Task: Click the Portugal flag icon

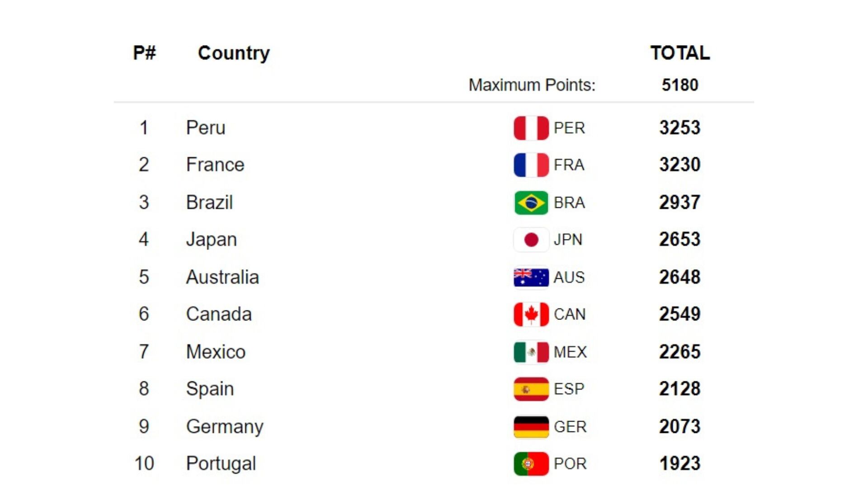Action: click(531, 464)
